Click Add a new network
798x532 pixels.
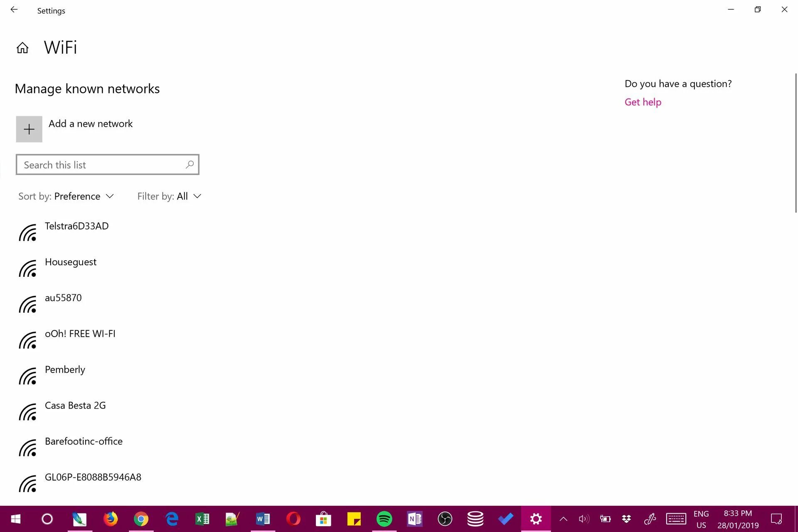[91, 124]
